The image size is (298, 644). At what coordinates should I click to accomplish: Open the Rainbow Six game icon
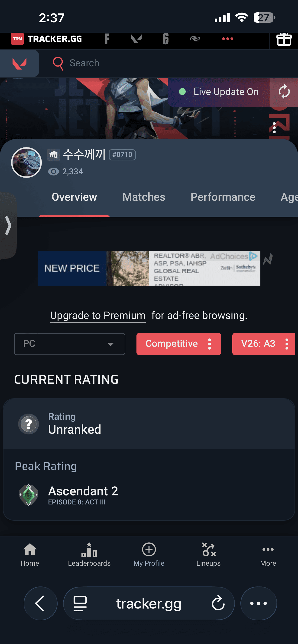(165, 39)
